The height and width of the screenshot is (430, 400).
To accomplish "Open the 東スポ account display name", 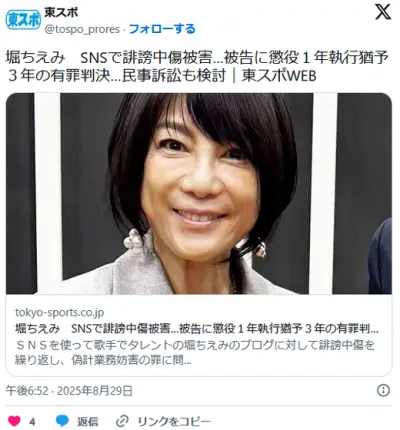I will pos(61,12).
